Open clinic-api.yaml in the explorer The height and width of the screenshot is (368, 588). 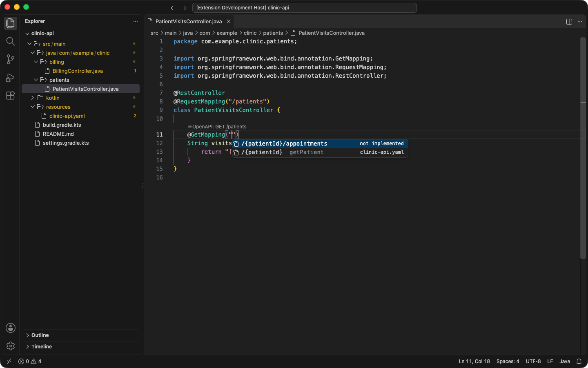point(67,116)
